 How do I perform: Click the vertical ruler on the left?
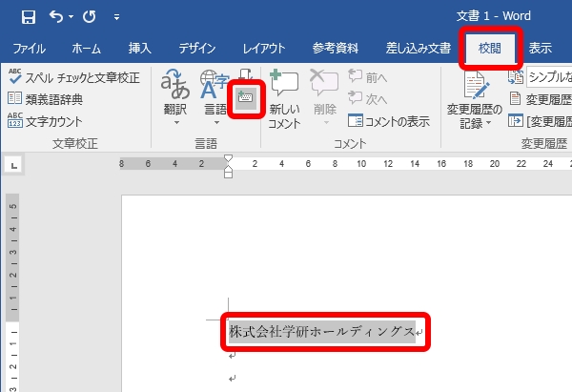pos(12,293)
